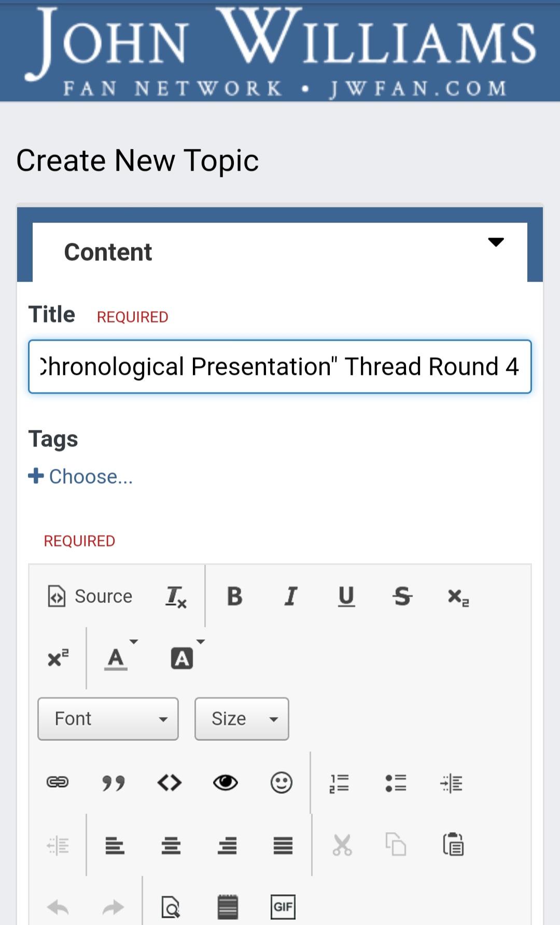Image resolution: width=560 pixels, height=925 pixels.
Task: Apply underline formatting
Action: click(346, 596)
